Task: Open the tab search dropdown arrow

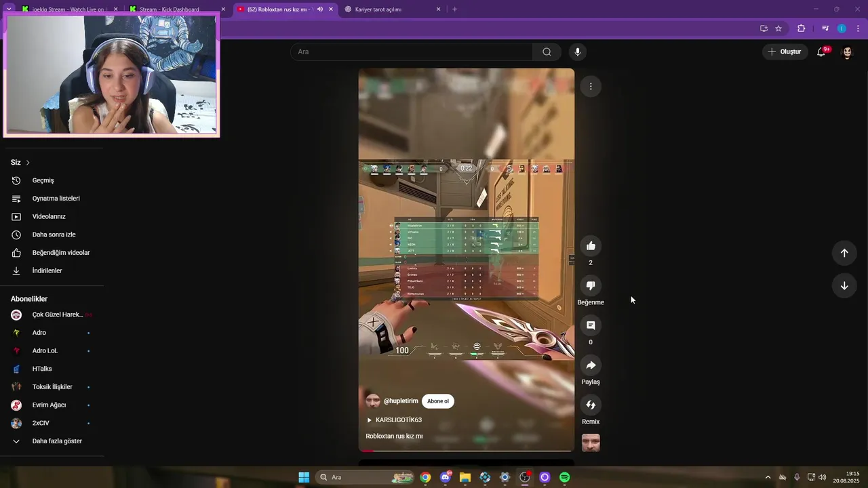Action: (x=9, y=9)
